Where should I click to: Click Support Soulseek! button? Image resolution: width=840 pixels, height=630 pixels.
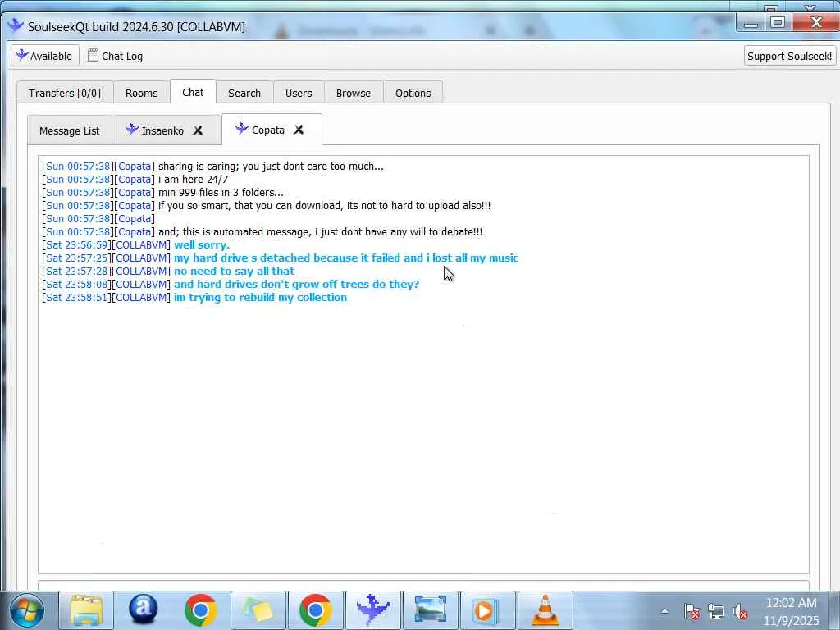tap(789, 56)
